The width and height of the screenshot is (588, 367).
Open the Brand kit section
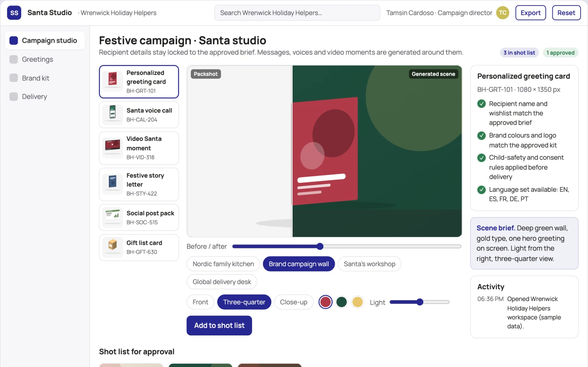[45, 78]
